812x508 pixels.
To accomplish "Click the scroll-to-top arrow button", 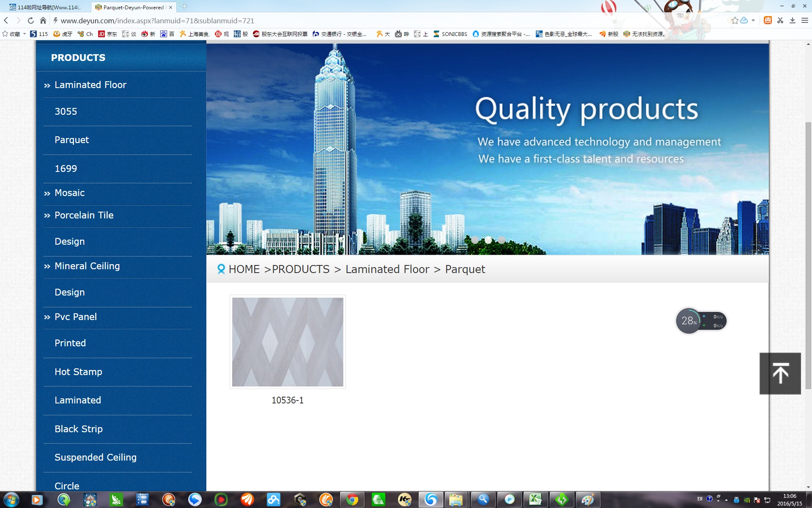I will click(x=780, y=373).
